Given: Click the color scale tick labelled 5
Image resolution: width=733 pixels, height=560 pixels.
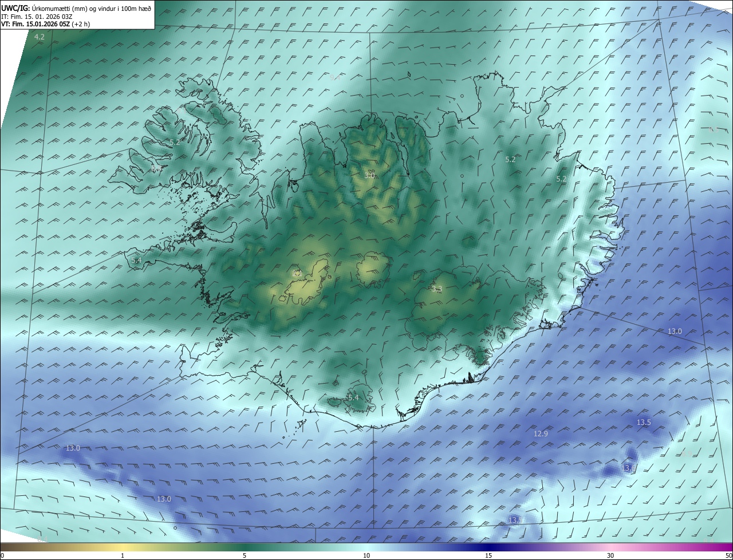Looking at the screenshot, I should point(245,555).
